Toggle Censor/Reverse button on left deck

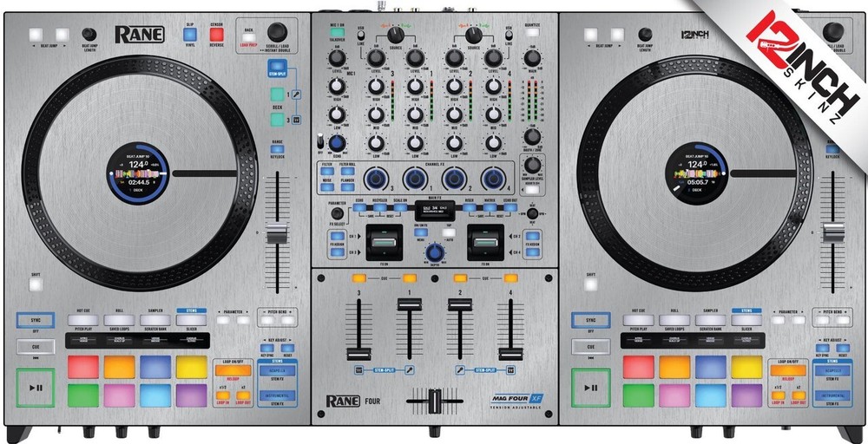(216, 35)
